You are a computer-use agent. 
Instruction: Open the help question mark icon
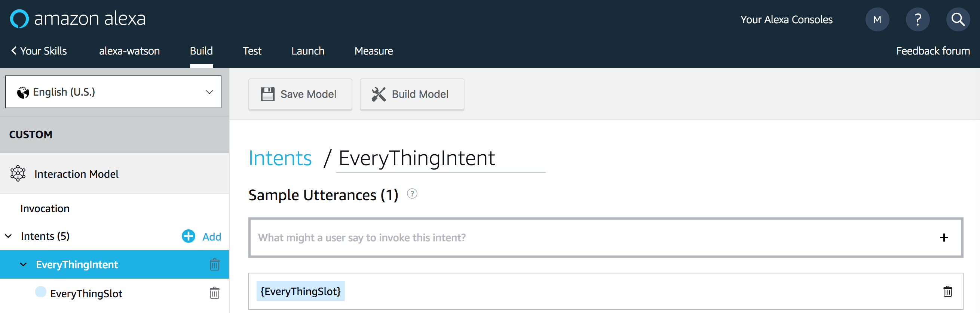click(x=917, y=19)
